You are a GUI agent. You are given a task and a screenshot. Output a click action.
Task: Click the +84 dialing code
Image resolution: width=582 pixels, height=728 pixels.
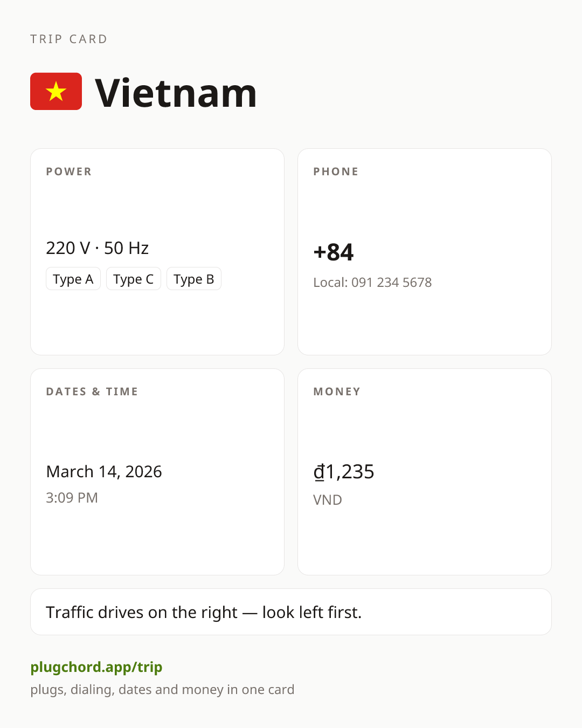[334, 252]
